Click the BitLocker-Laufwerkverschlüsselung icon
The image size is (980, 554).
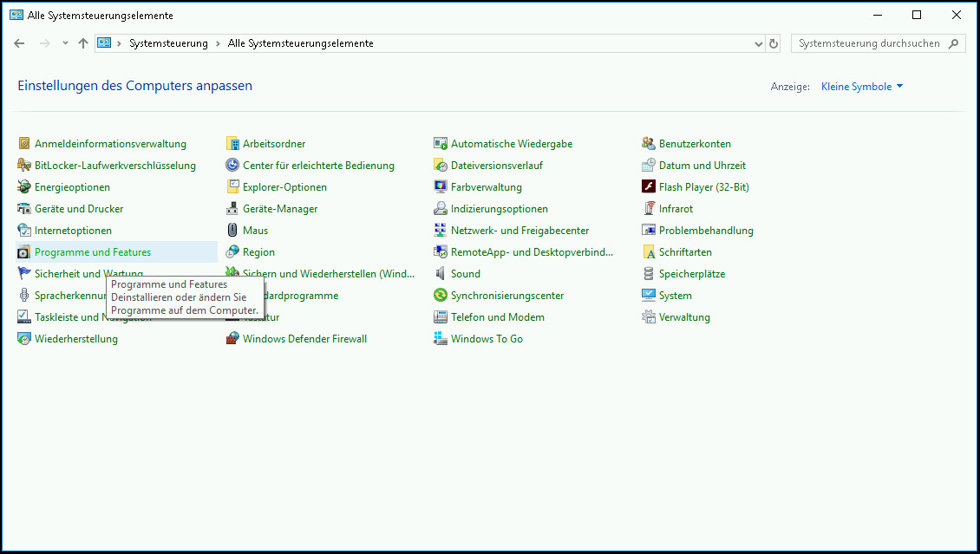click(24, 166)
